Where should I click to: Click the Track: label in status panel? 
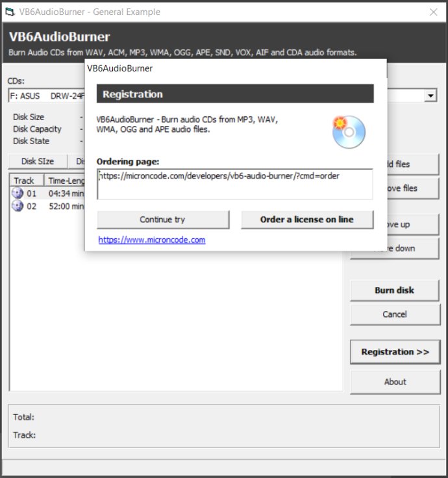[x=25, y=435]
